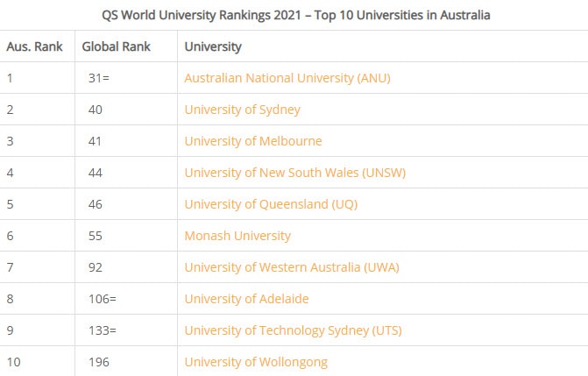Select the University column header
This screenshot has height=376, width=588.
pos(213,46)
